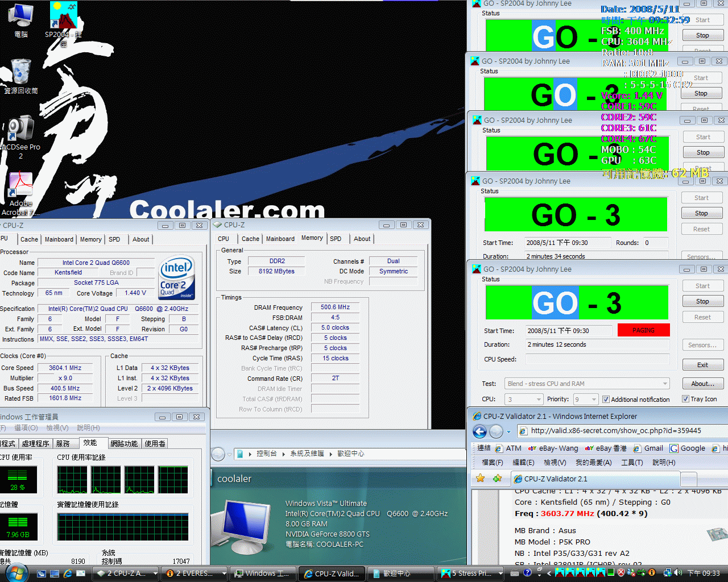The width and height of the screenshot is (728, 582).
Task: Expand the 2 CPU-Z taskbar group arrow
Action: [156, 573]
